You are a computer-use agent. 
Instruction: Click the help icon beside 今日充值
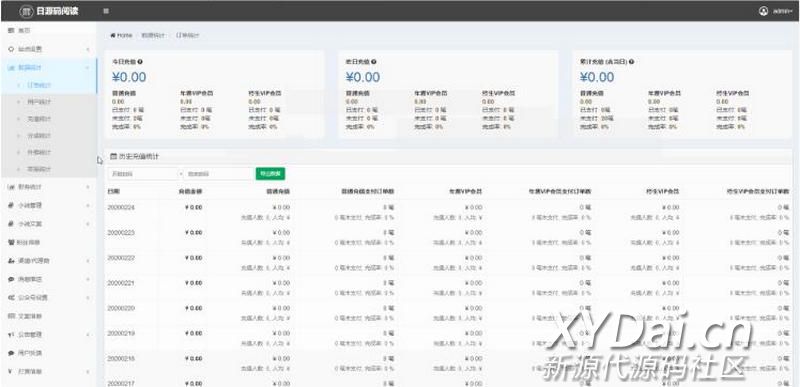click(x=140, y=62)
